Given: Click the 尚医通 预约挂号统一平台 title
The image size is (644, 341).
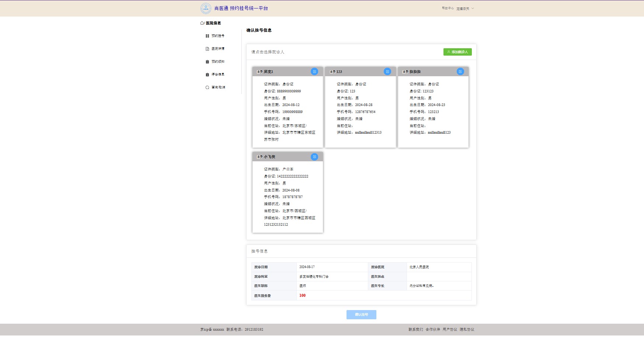Looking at the screenshot, I should pos(241,8).
